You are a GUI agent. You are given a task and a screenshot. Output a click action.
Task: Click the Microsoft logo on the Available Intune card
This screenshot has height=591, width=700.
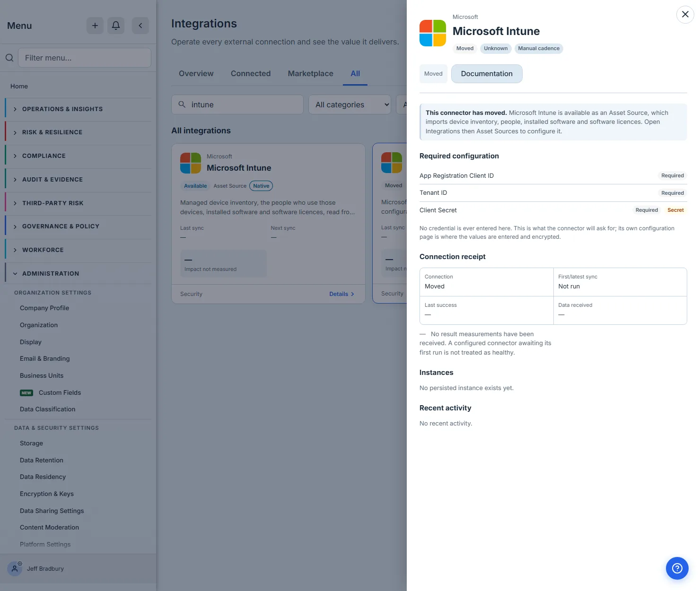tap(191, 163)
